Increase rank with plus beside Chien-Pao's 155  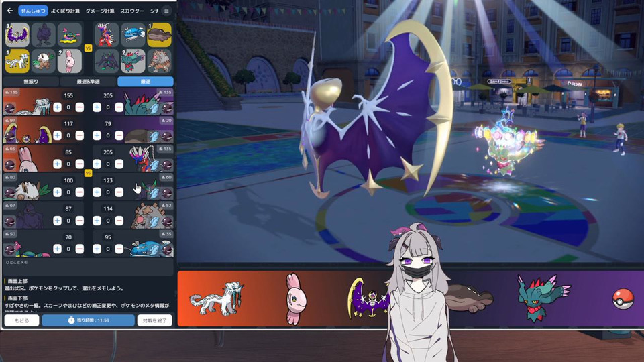57,107
